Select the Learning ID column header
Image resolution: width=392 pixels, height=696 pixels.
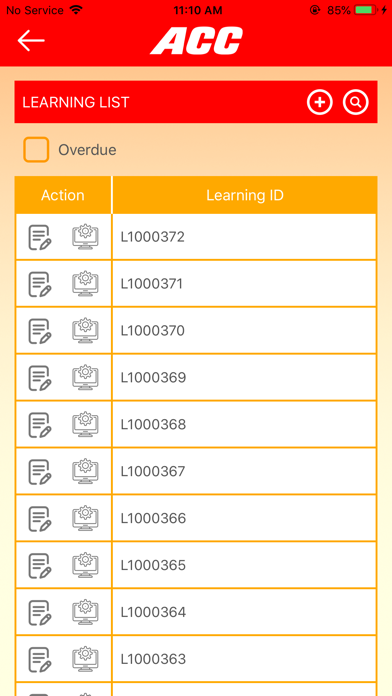[x=245, y=195]
